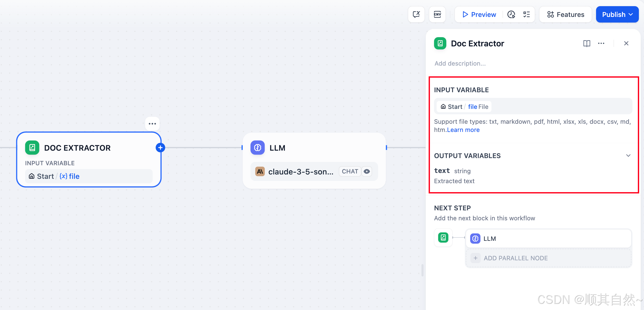Open the Publish dropdown
The image size is (644, 310).
tap(617, 15)
